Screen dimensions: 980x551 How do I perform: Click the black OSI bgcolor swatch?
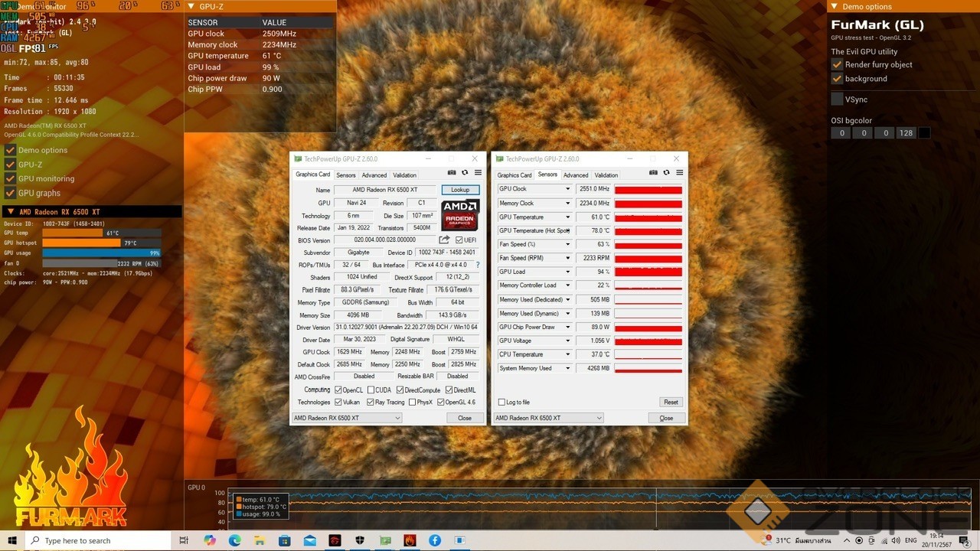point(924,133)
